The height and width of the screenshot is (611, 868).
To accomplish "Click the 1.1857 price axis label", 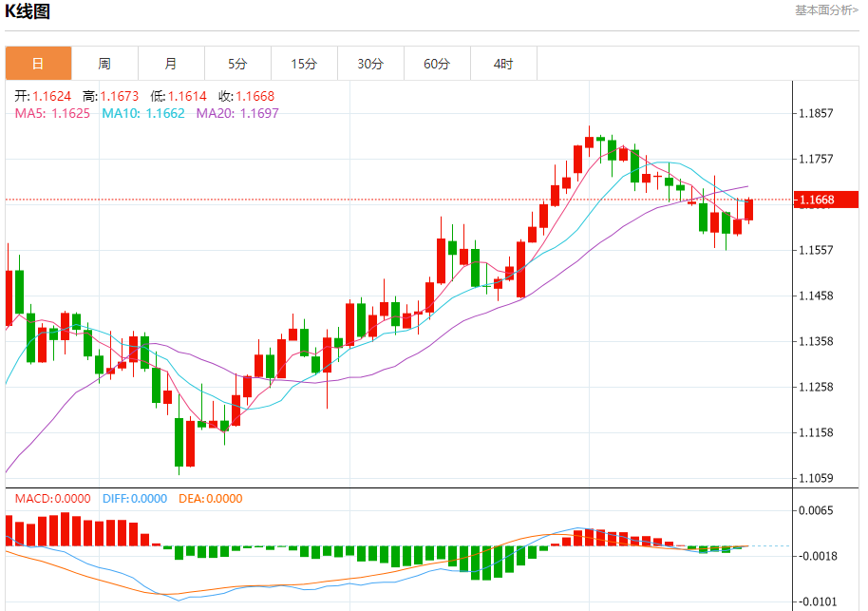I will 817,113.
